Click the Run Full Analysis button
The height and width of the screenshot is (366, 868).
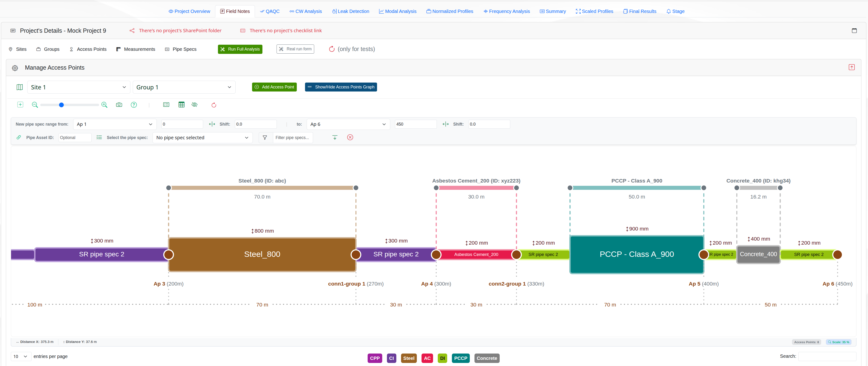[x=240, y=49]
